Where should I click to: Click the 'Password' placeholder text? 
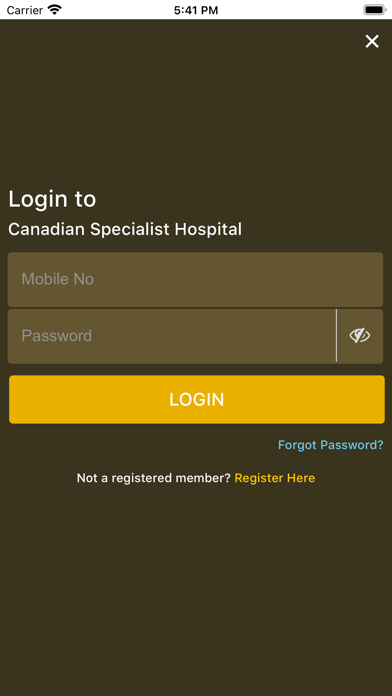pos(57,336)
